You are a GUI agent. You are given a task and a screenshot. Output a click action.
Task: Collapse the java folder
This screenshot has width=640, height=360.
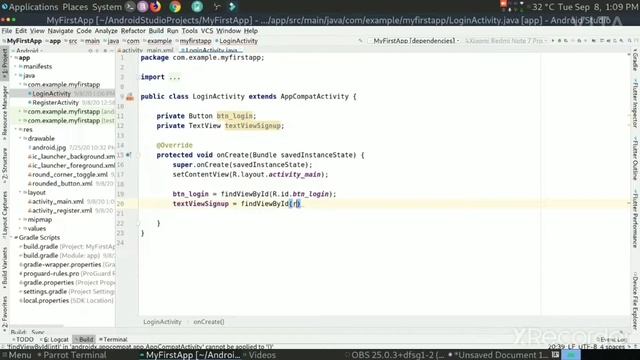click(16, 76)
